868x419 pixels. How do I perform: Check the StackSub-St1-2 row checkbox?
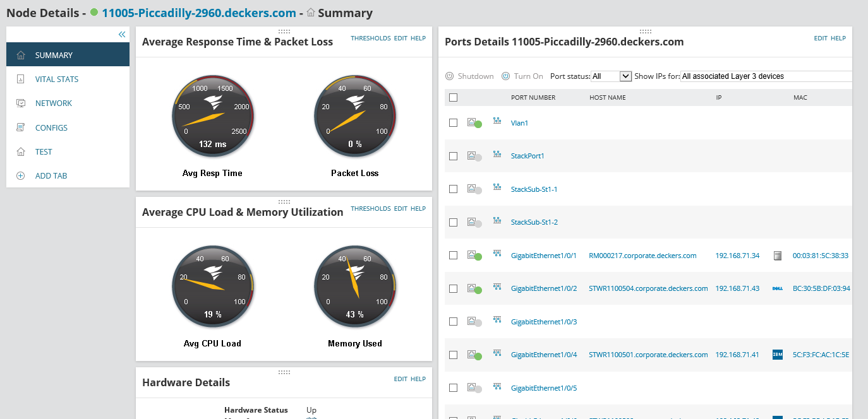point(453,222)
